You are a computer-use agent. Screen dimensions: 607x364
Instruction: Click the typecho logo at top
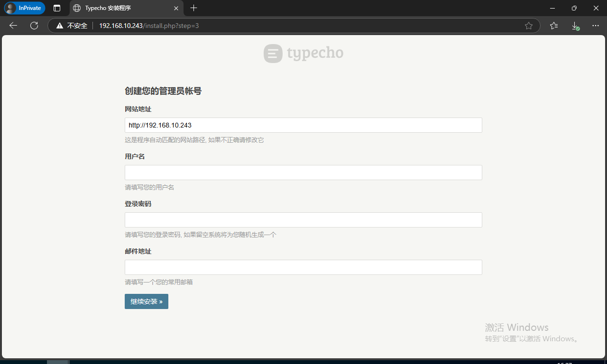click(303, 53)
